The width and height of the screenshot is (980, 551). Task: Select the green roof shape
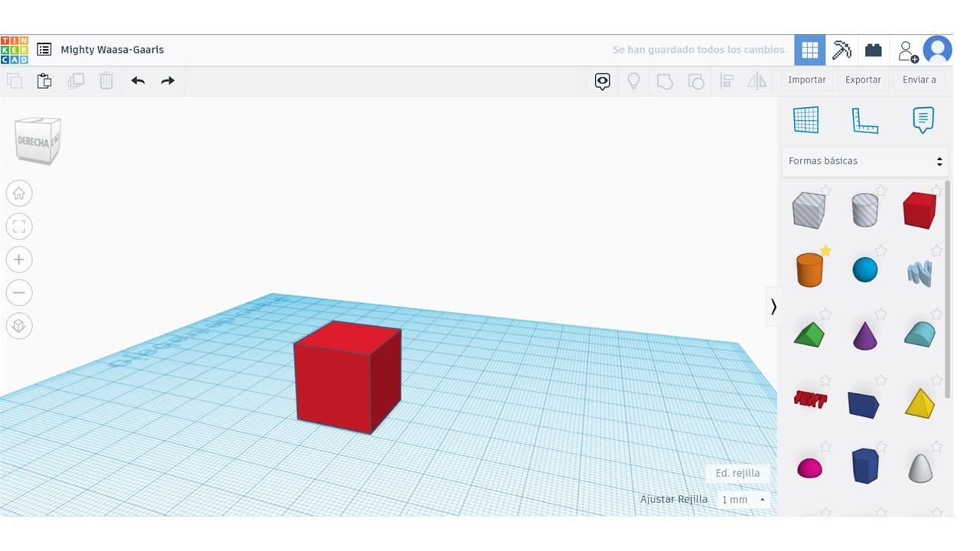click(x=809, y=335)
